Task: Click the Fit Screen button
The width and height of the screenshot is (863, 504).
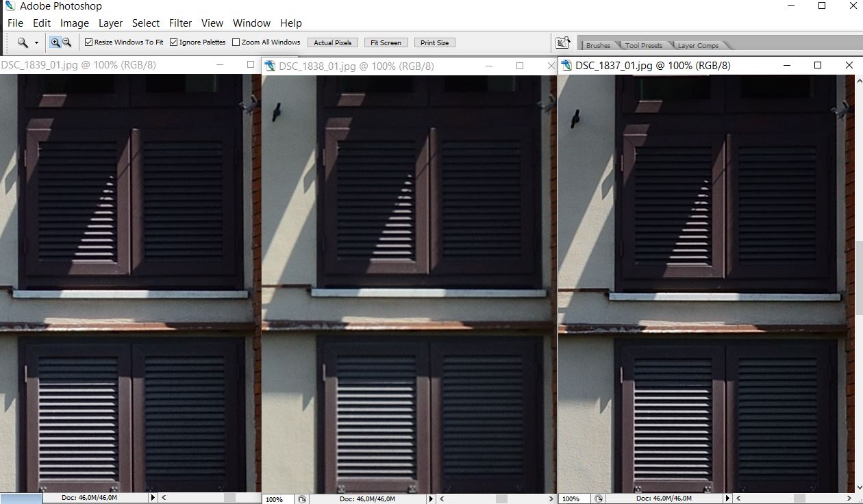Action: pos(386,42)
